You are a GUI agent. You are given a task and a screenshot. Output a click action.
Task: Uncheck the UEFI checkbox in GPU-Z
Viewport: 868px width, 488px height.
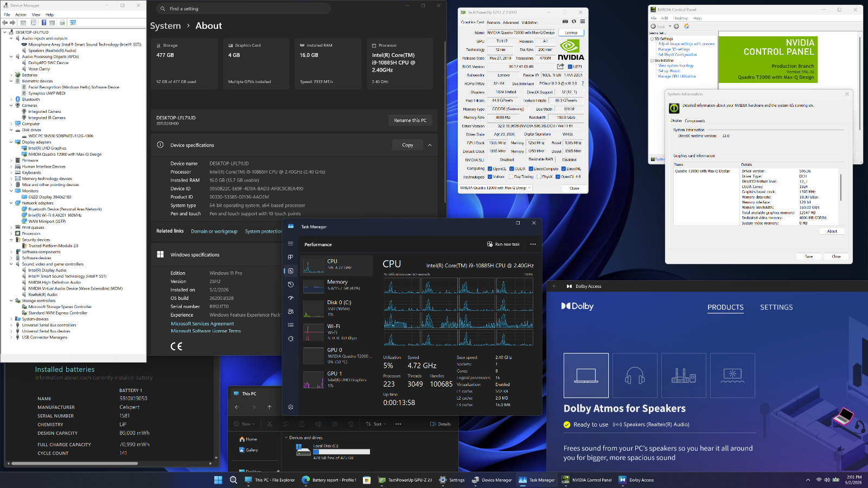(570, 67)
